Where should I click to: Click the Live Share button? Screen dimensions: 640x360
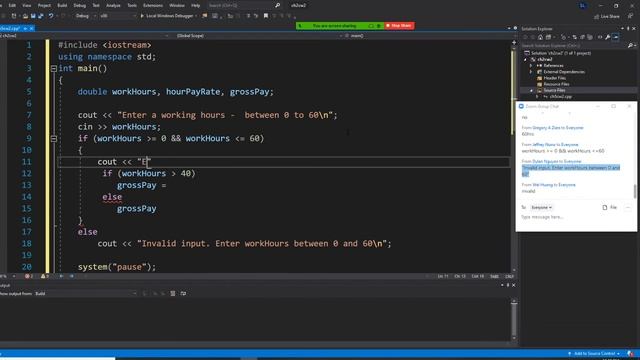point(607,16)
